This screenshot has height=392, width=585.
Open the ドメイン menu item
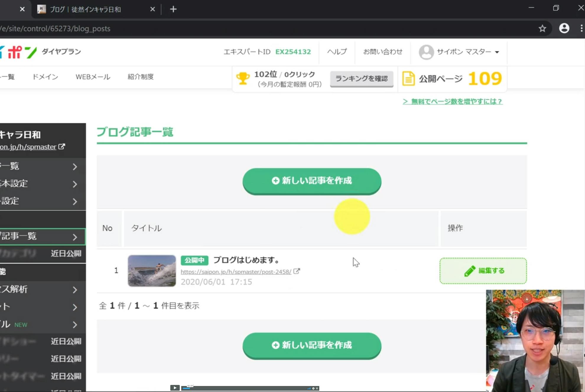click(45, 77)
